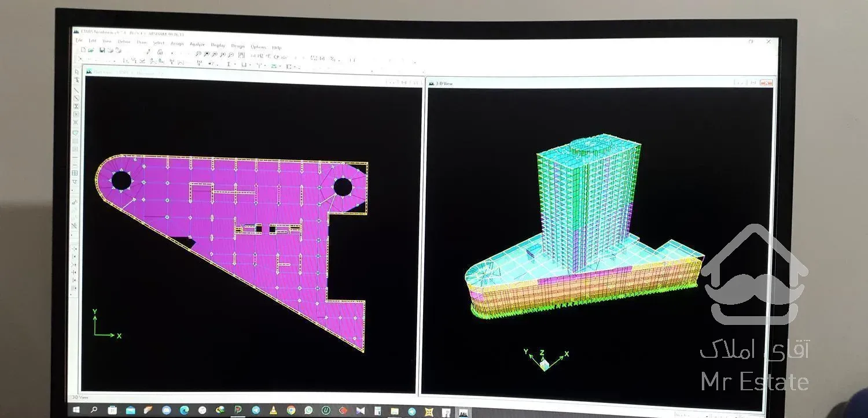The image size is (868, 418).
Task: Open the File menu
Action: point(79,40)
